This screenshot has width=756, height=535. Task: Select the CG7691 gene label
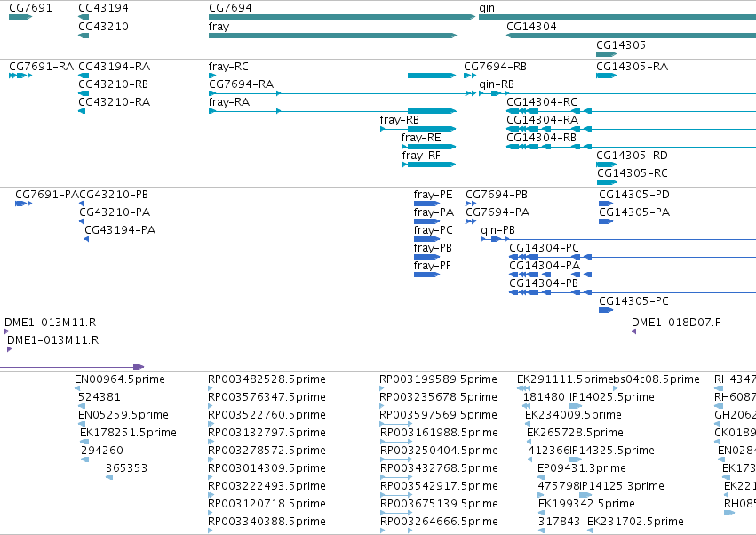30,8
